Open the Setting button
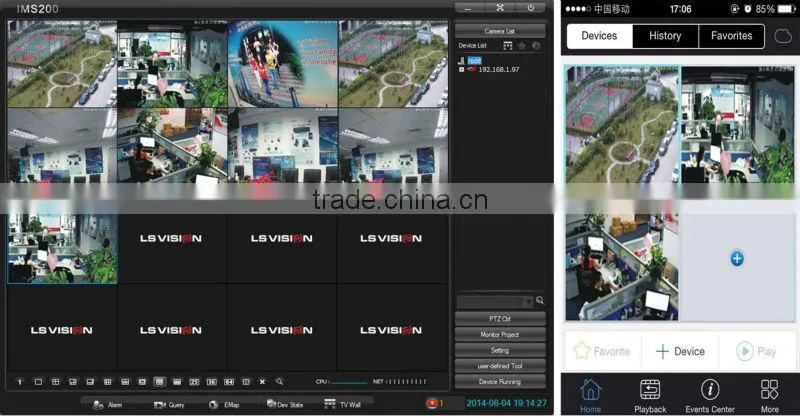800x416 pixels. pos(499,350)
